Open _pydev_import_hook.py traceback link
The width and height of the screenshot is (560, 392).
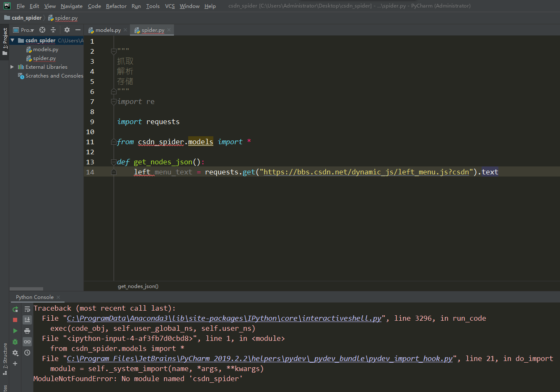260,358
